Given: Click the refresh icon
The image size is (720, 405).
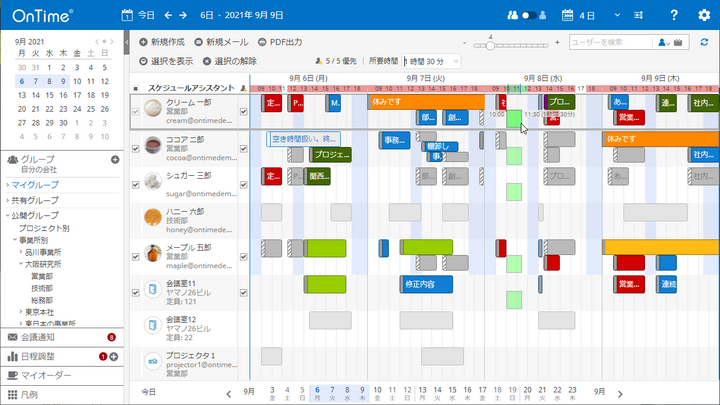Looking at the screenshot, I should point(704,42).
